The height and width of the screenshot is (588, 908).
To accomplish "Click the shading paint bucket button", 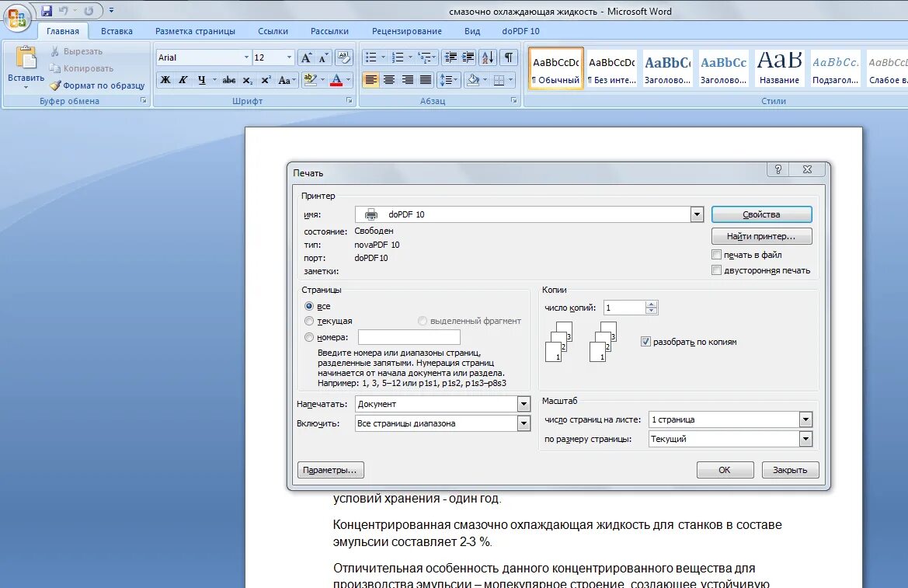I will pos(473,80).
